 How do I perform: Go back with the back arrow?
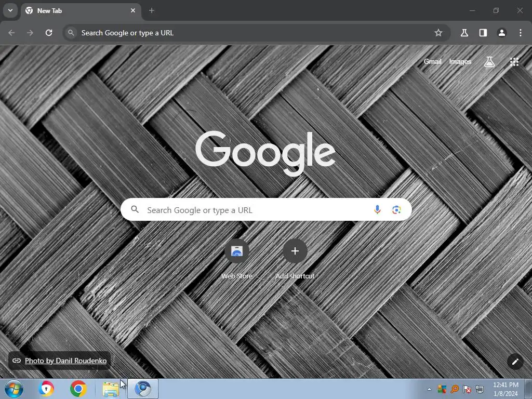[x=11, y=33]
